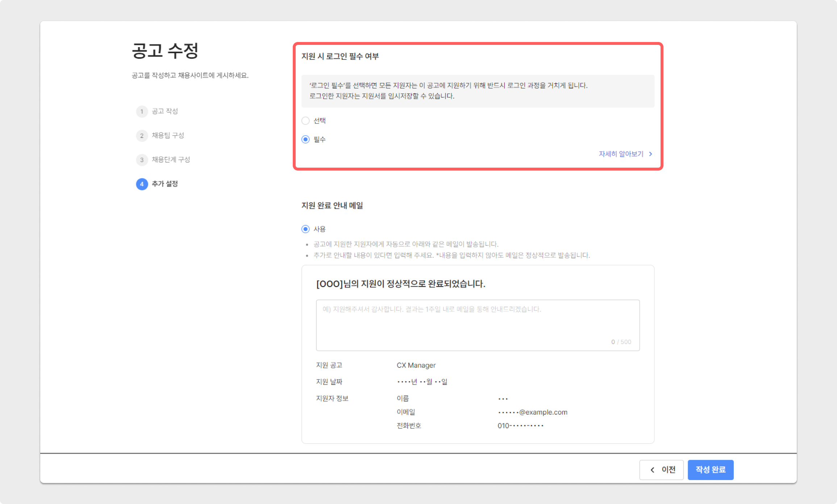Click the CX Manager job title text
Screen dimensions: 837x504
(416, 365)
